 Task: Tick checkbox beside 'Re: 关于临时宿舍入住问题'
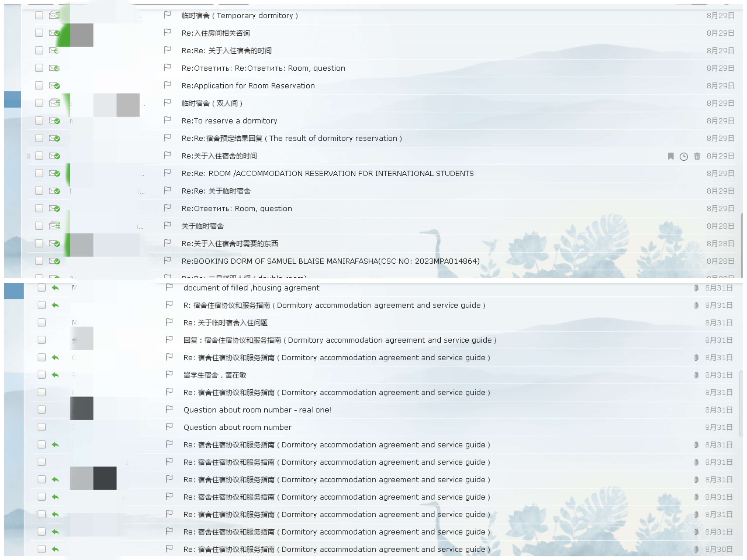coord(42,322)
